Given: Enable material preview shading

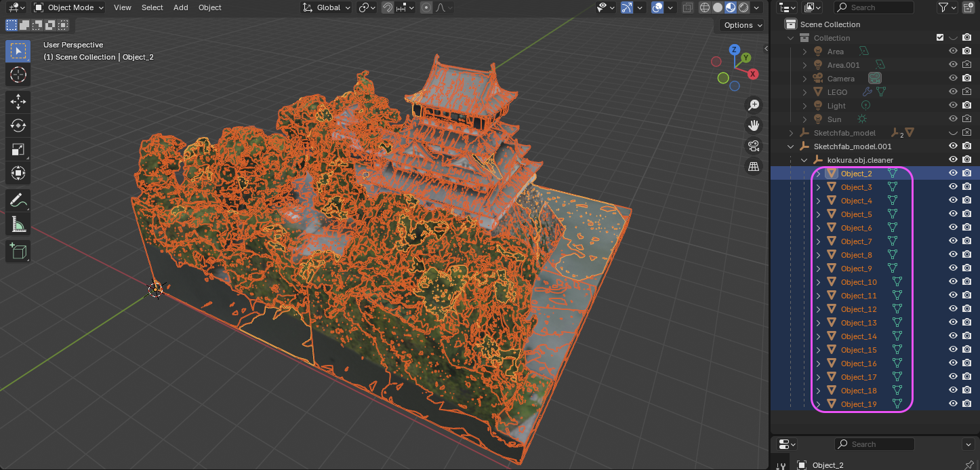Looking at the screenshot, I should 731,7.
